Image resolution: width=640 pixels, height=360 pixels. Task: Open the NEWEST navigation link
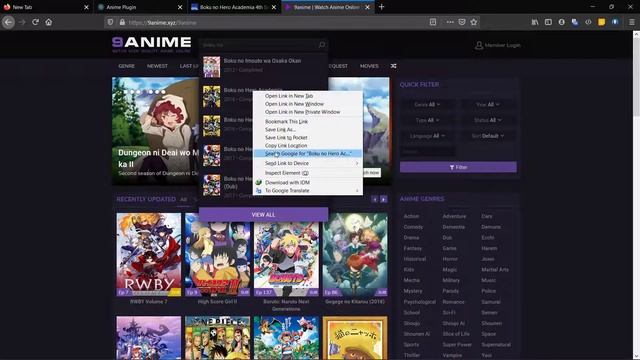[157, 66]
